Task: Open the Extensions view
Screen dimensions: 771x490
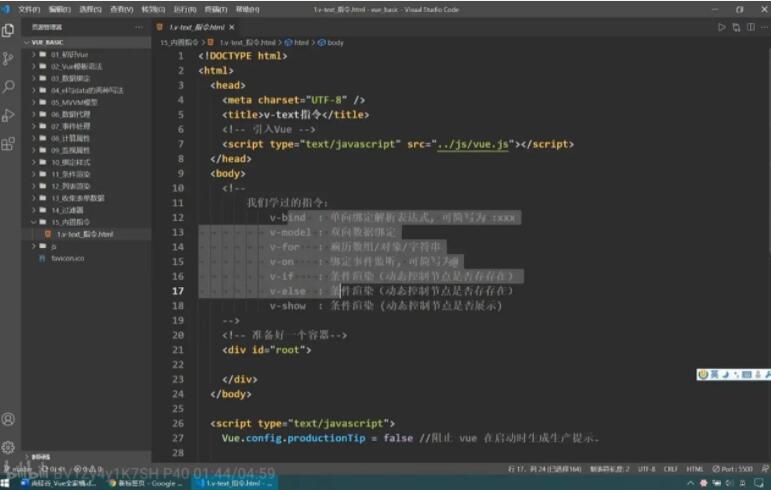Action: [8, 144]
